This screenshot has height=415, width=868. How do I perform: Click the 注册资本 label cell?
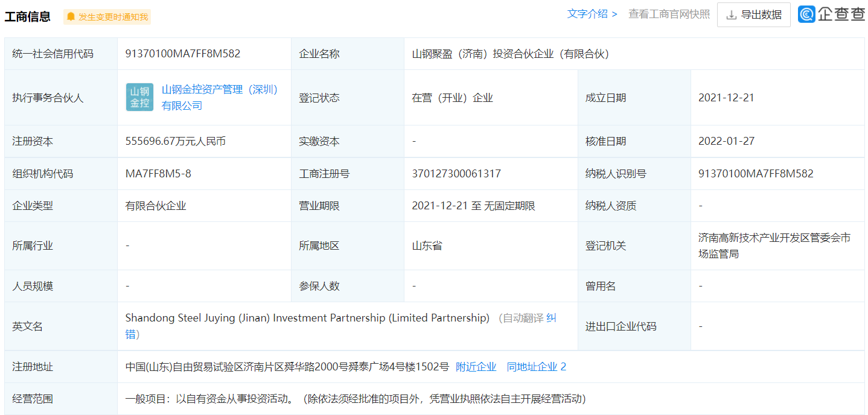pos(61,141)
